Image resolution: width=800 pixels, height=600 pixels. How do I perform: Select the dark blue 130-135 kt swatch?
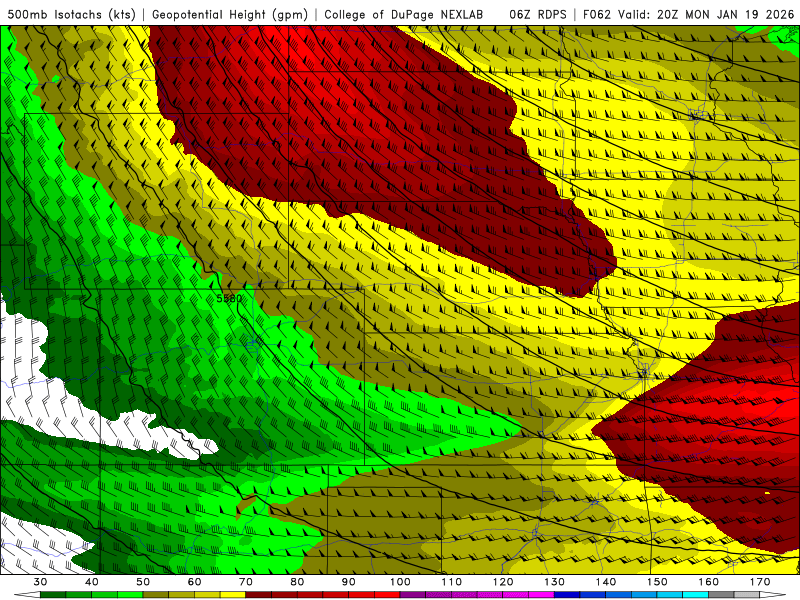[567, 595]
